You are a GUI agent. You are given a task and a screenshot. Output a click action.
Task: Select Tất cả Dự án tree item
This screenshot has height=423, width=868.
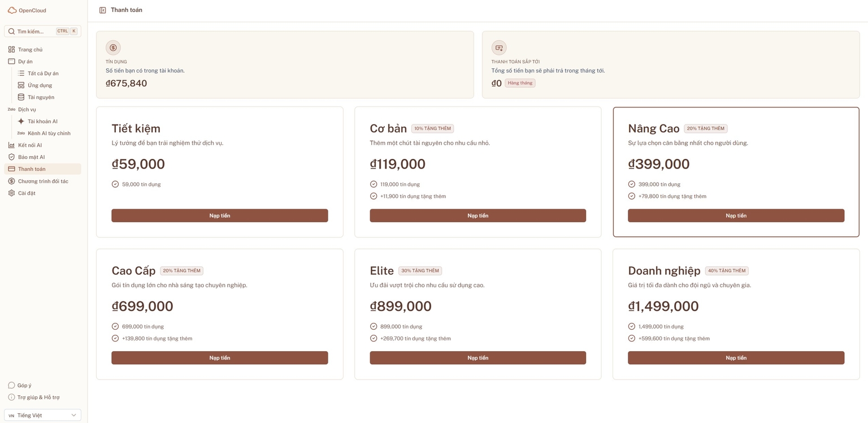tap(43, 74)
